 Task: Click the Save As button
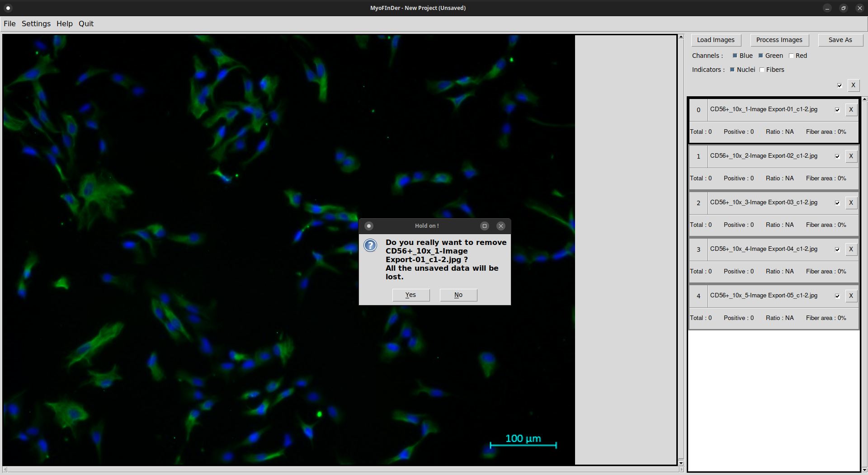coord(840,40)
